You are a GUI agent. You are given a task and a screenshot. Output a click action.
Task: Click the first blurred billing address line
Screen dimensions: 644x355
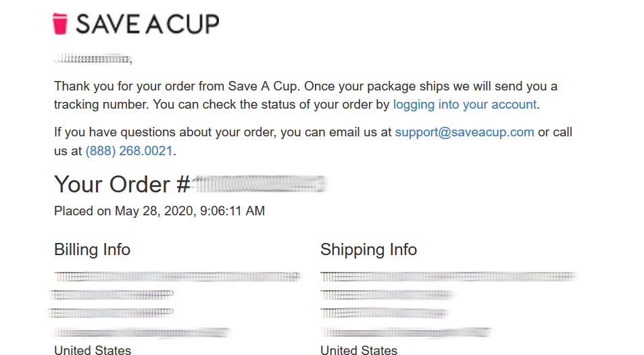(178, 277)
